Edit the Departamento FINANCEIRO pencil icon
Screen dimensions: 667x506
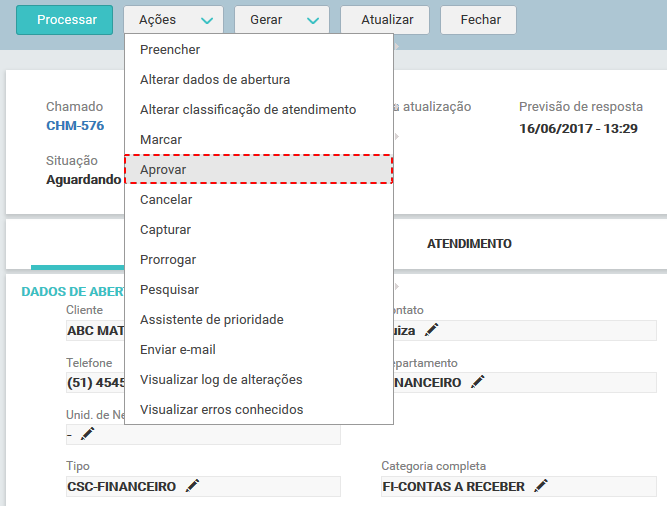pyautogui.click(x=477, y=382)
